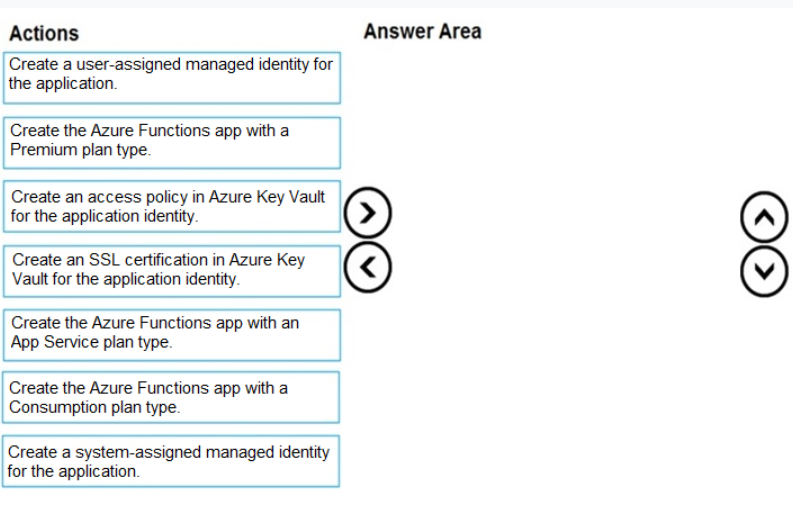Select 'Azure Functions app with an App Service plan' action

[x=172, y=335]
